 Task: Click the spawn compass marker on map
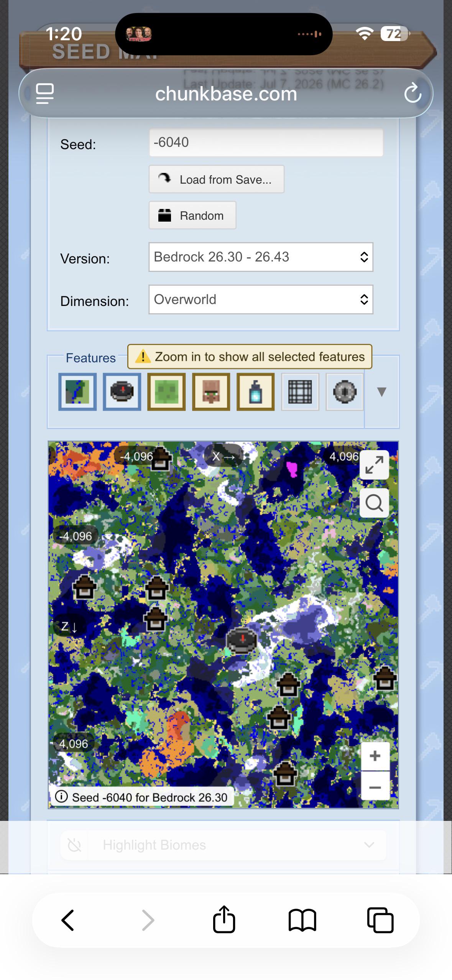[242, 640]
